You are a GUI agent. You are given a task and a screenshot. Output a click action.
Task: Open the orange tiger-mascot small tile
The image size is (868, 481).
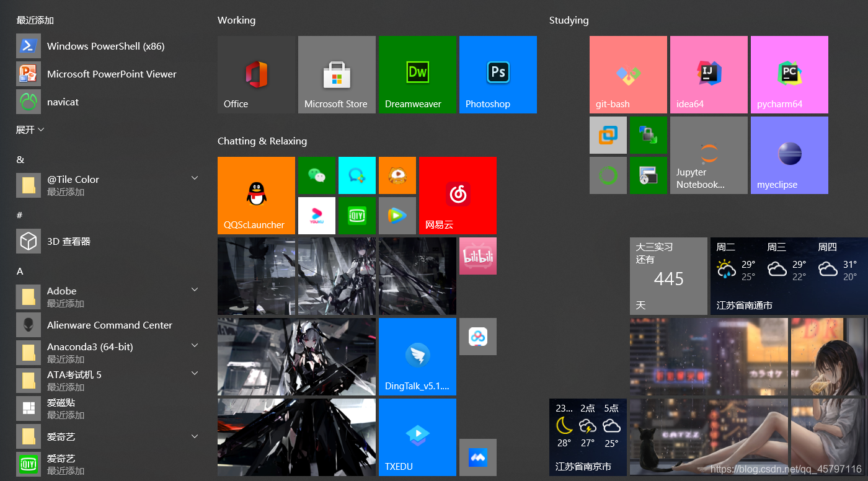397,175
